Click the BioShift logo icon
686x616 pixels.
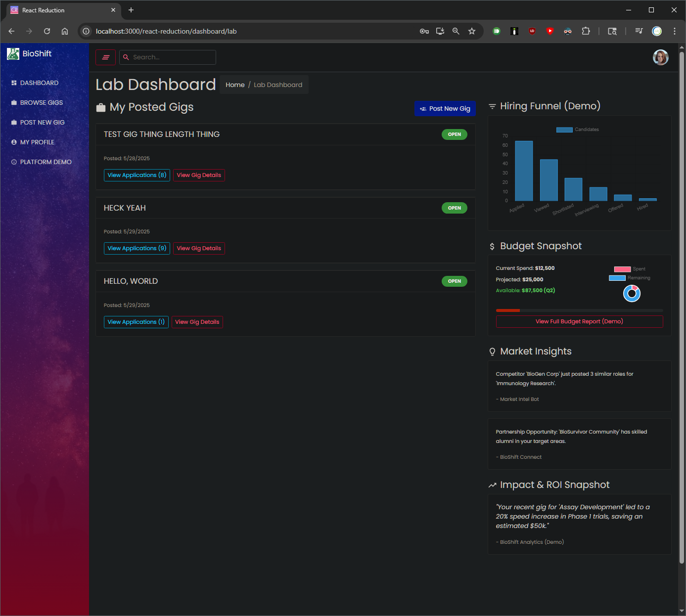click(13, 54)
